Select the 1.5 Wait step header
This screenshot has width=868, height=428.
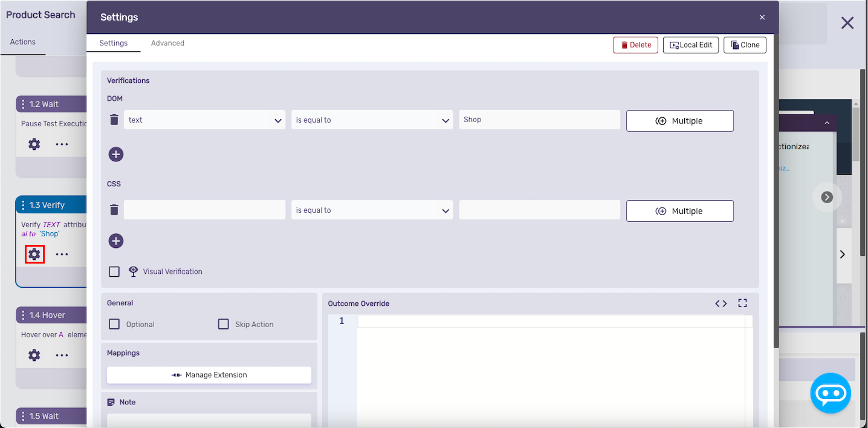[x=51, y=416]
